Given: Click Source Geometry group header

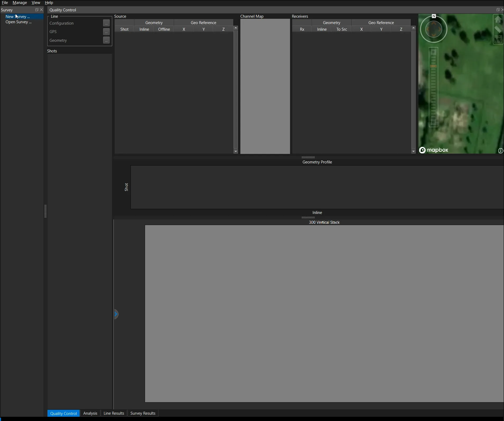Looking at the screenshot, I should [154, 23].
